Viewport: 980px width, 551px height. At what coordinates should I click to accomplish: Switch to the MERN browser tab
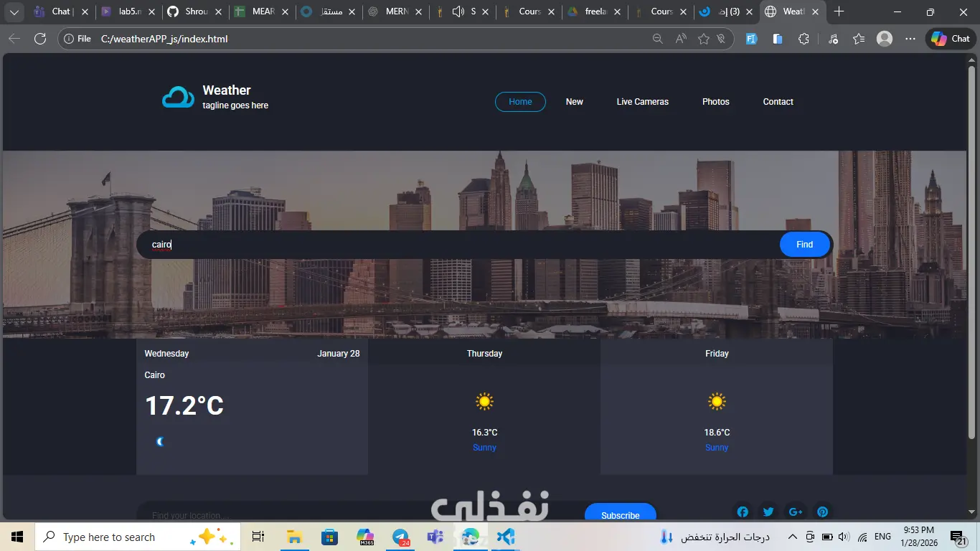coord(395,11)
